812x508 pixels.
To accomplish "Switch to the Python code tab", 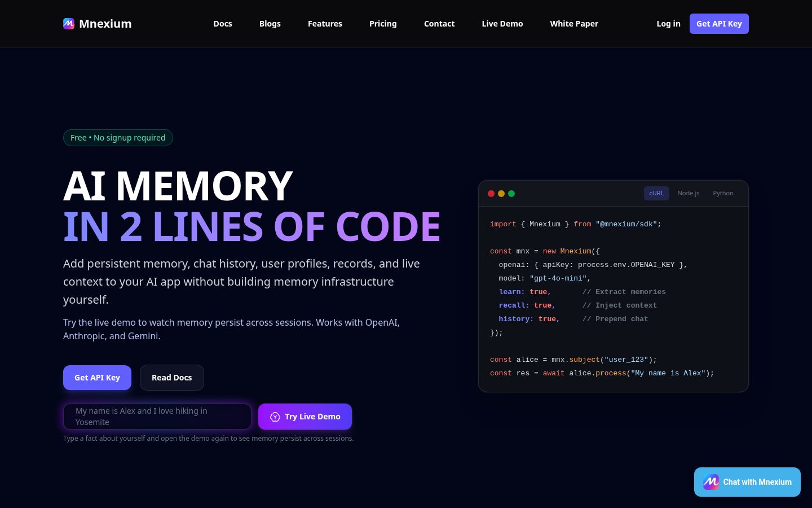I will click(723, 193).
